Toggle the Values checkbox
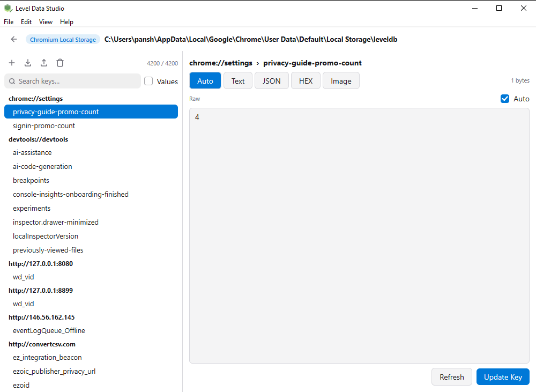Viewport: 536px width, 392px height. (148, 81)
